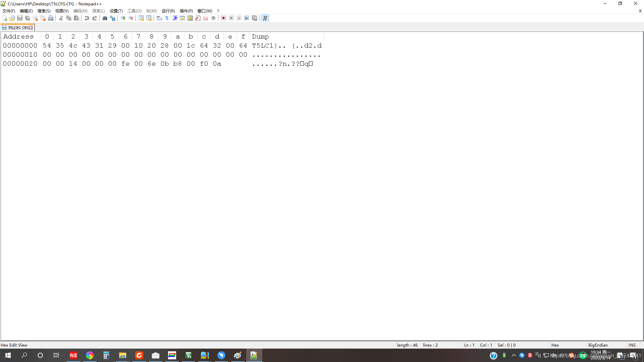Click INS indicator in the status bar

coord(632,345)
